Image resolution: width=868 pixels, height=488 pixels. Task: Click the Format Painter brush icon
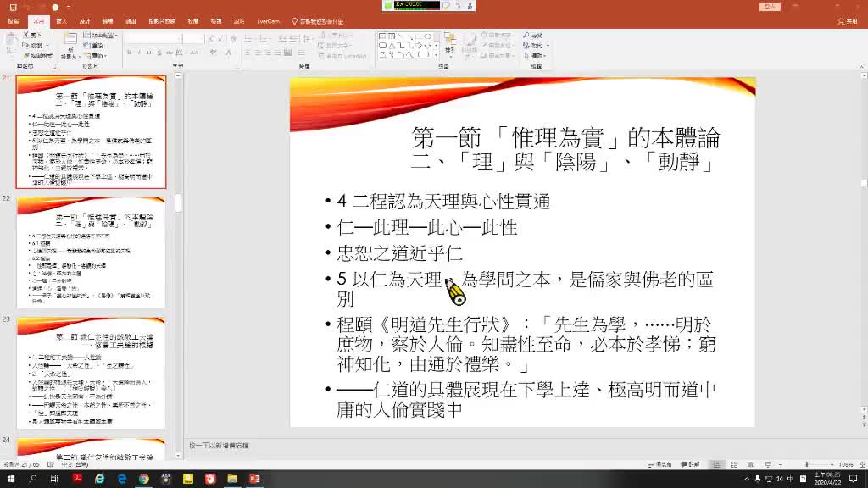[27, 55]
